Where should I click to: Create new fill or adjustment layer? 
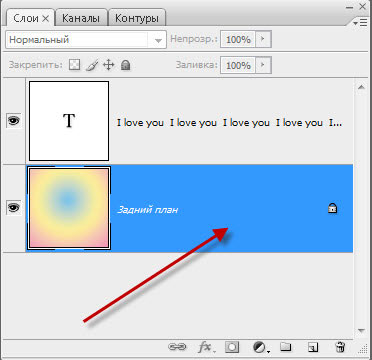click(261, 348)
